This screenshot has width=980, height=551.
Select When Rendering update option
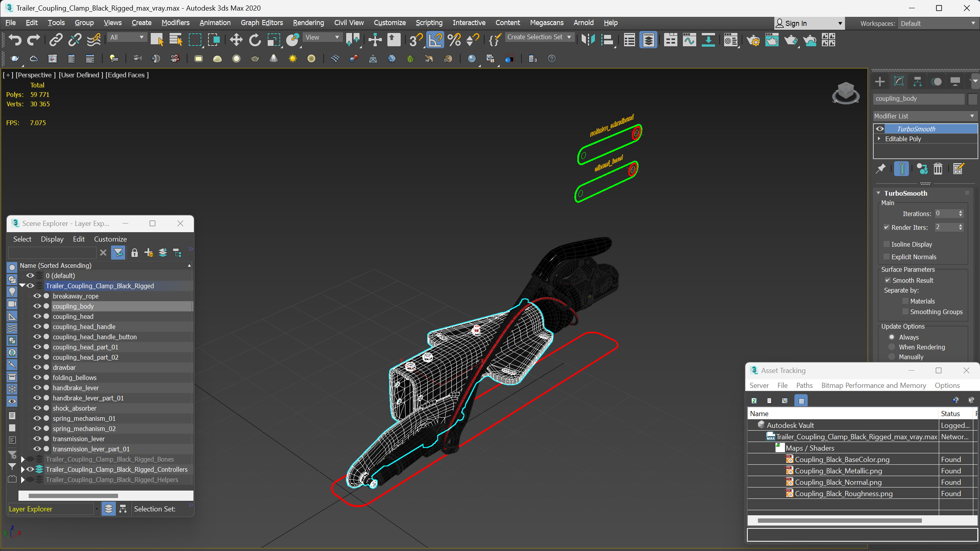892,347
